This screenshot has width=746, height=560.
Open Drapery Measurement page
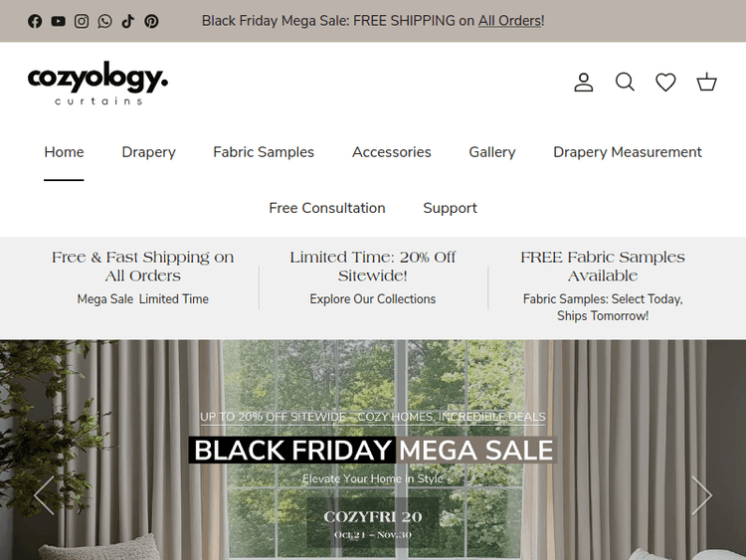(x=627, y=152)
